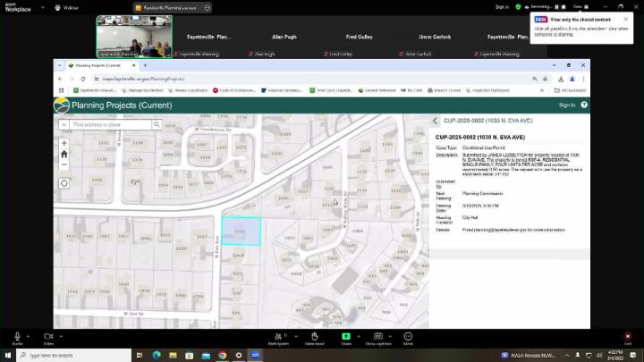644x362 pixels.
Task: Select the Fayetteville Planning meeting tab
Action: [x=172, y=8]
